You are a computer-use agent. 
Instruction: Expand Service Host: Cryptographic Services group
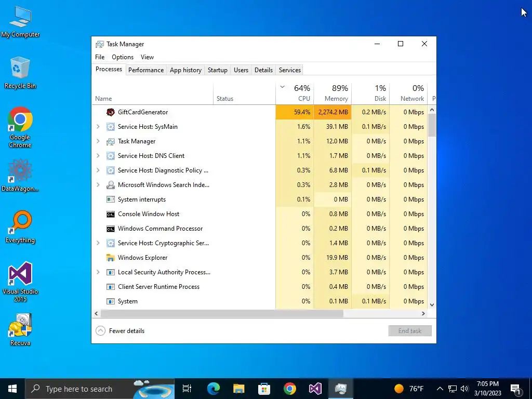point(98,243)
